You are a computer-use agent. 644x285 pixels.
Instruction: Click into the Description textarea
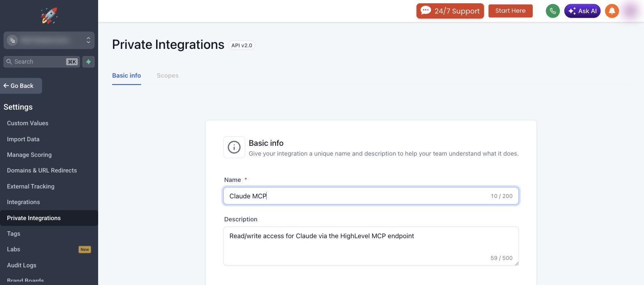[x=371, y=246]
